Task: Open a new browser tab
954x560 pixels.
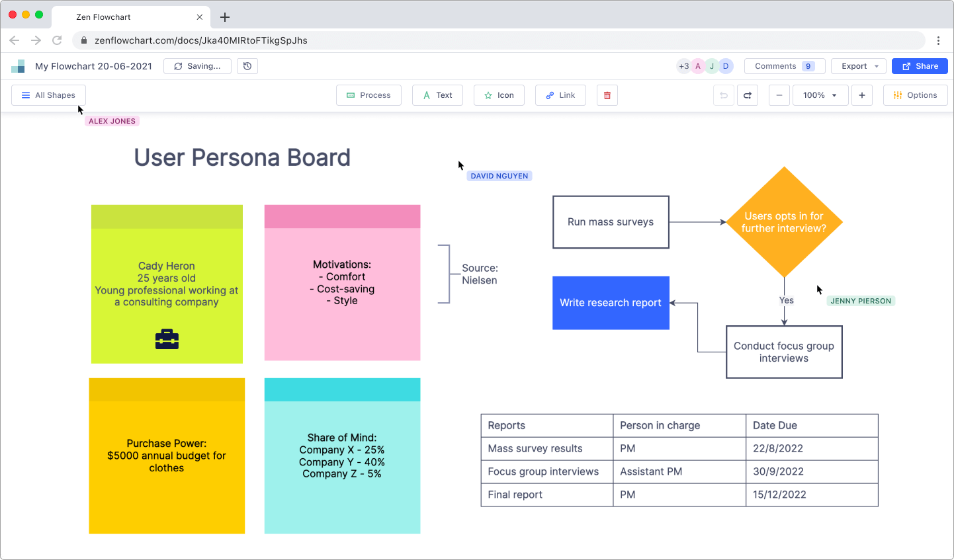Action: click(225, 17)
